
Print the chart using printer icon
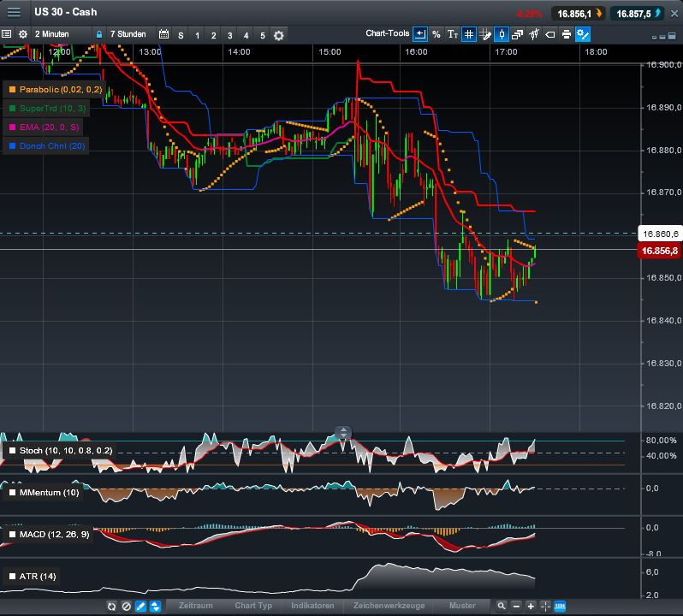pyautogui.click(x=567, y=34)
